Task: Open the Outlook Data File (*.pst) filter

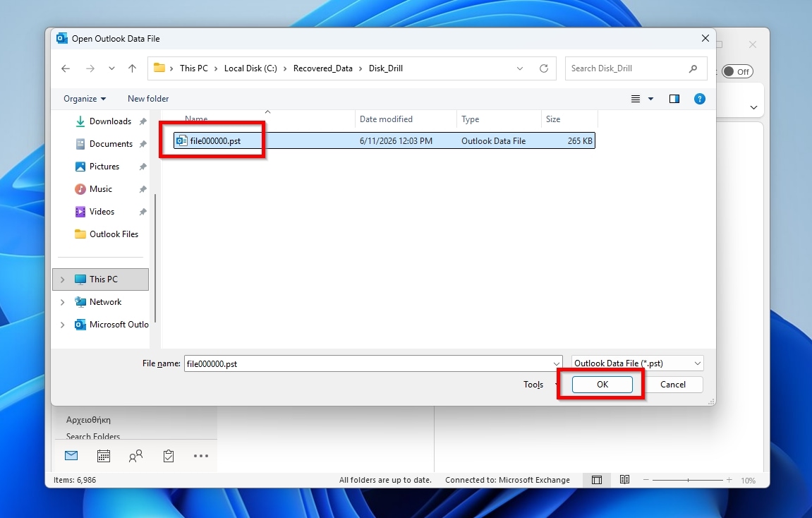Action: 638,363
